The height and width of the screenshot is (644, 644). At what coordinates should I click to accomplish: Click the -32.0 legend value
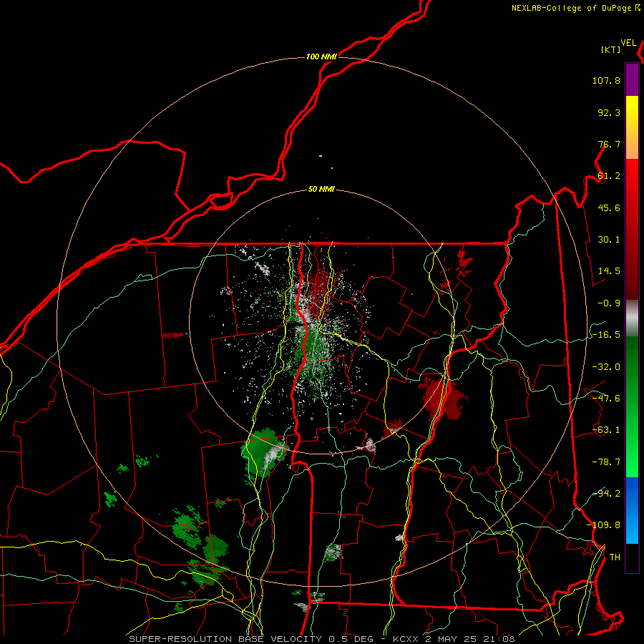(x=606, y=367)
